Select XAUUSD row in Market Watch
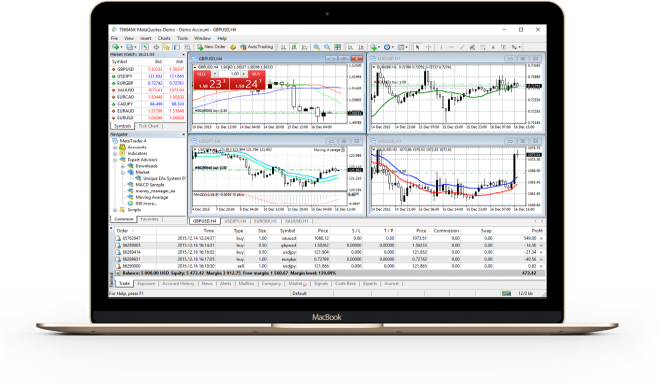The height and width of the screenshot is (384, 660). [147, 90]
